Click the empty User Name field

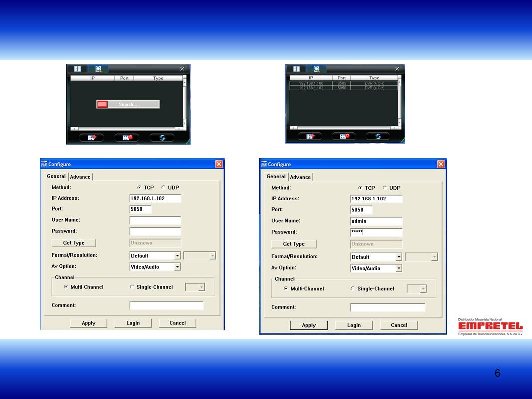[x=155, y=220]
